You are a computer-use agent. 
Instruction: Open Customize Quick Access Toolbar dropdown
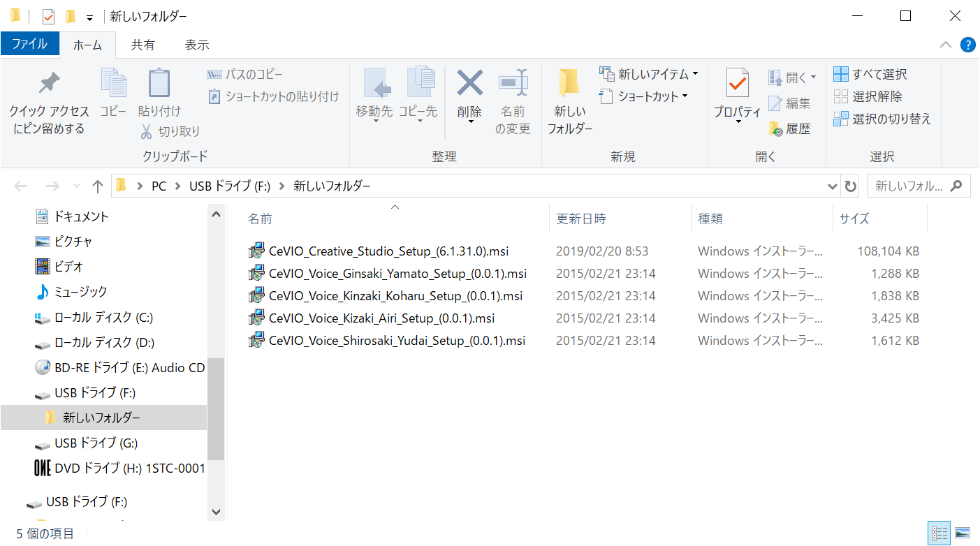(89, 17)
